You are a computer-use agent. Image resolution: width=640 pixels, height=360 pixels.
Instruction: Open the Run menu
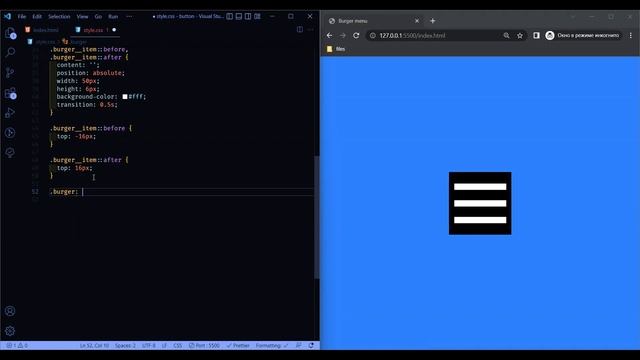113,17
